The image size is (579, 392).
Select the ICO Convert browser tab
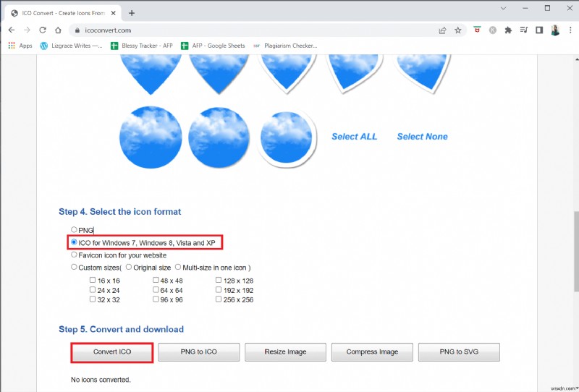tap(64, 13)
